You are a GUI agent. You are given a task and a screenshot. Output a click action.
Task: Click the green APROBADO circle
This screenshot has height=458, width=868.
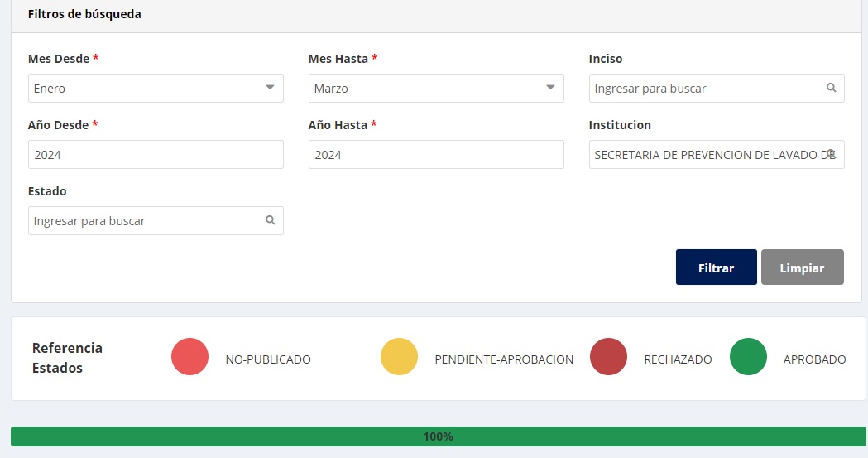pyautogui.click(x=748, y=357)
